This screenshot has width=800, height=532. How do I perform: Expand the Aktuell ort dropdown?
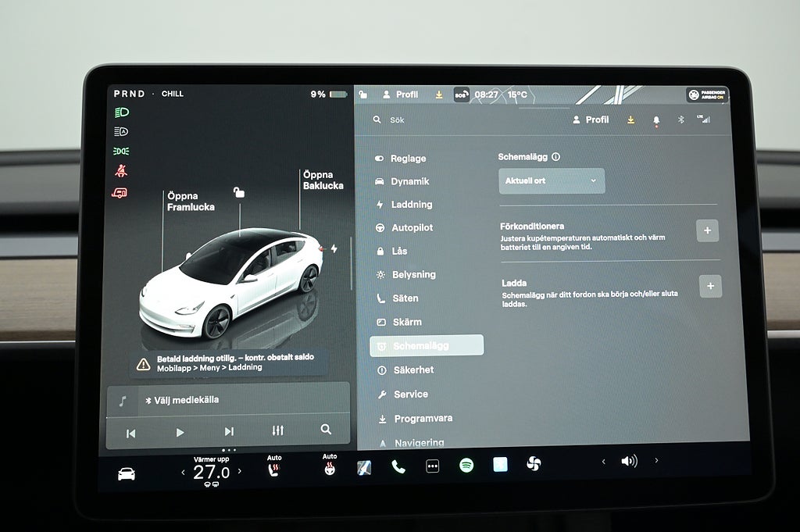(x=552, y=180)
